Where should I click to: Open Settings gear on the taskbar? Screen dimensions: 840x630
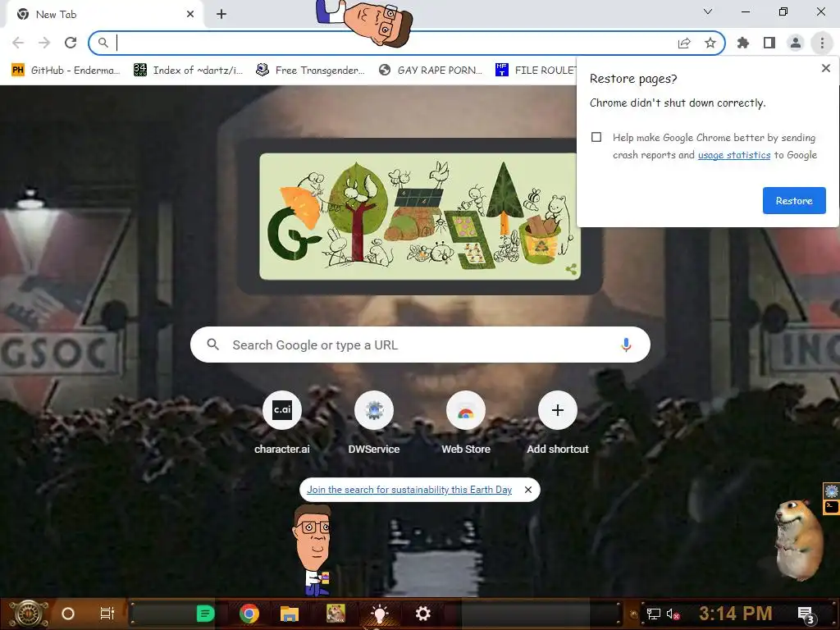[x=422, y=614]
